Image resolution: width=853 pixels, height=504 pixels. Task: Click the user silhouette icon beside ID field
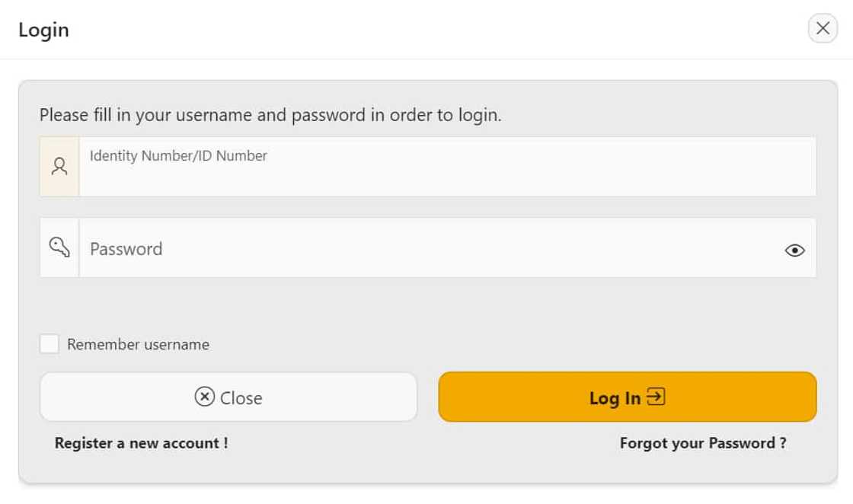59,166
